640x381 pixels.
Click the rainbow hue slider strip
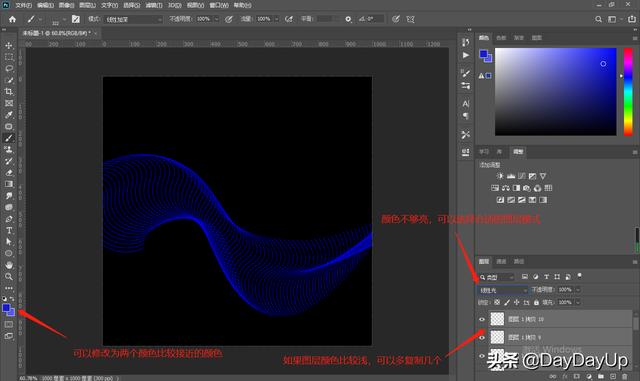(x=628, y=92)
